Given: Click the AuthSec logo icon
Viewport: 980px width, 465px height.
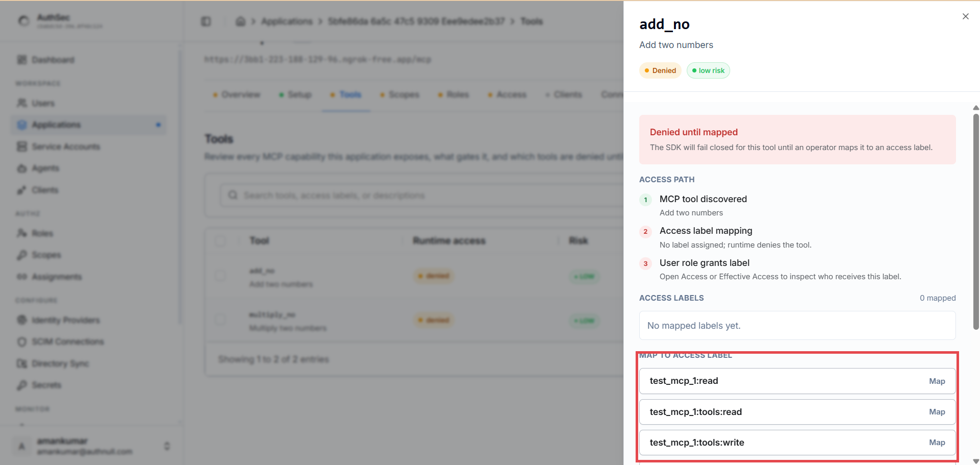Looking at the screenshot, I should coord(24,21).
